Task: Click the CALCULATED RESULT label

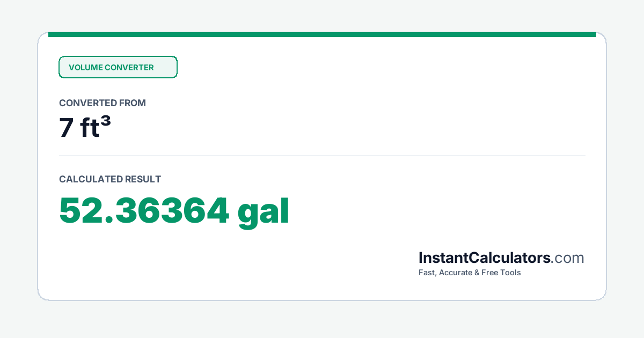Action: tap(110, 179)
